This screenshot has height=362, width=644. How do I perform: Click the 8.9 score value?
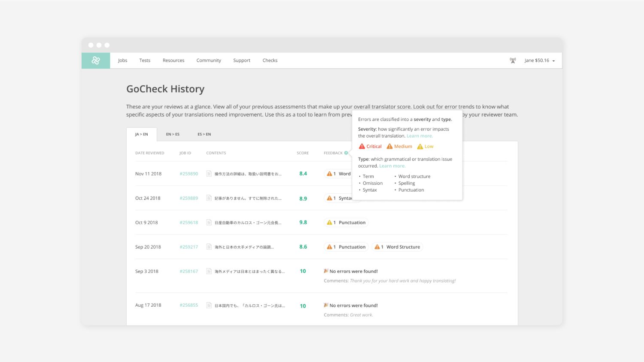click(303, 199)
